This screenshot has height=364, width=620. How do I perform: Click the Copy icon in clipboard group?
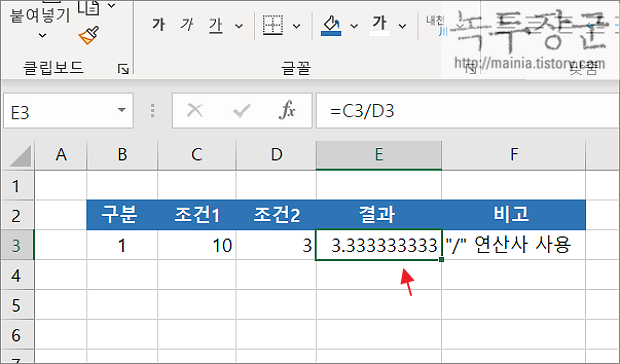click(89, 7)
